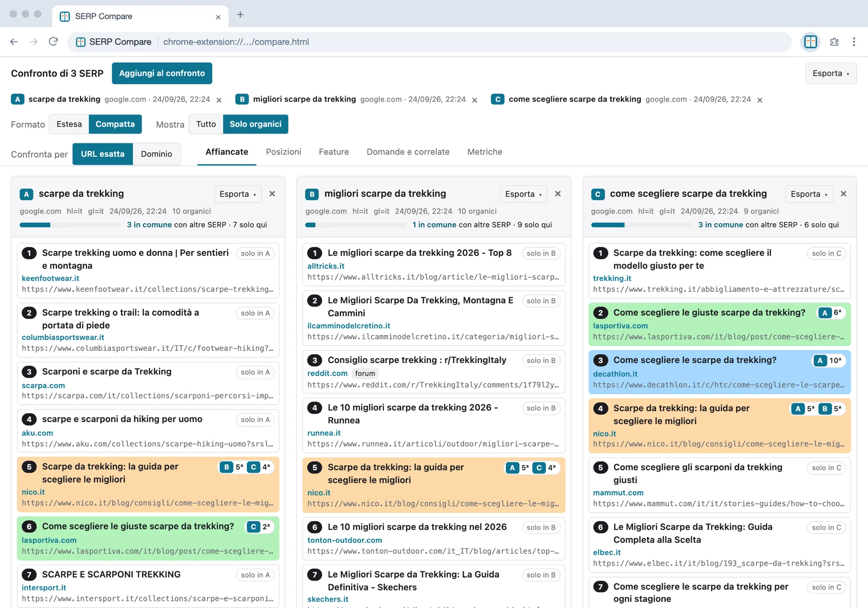Remove SERP C 'come scegliere' chip
This screenshot has width=868, height=608.
tap(760, 100)
